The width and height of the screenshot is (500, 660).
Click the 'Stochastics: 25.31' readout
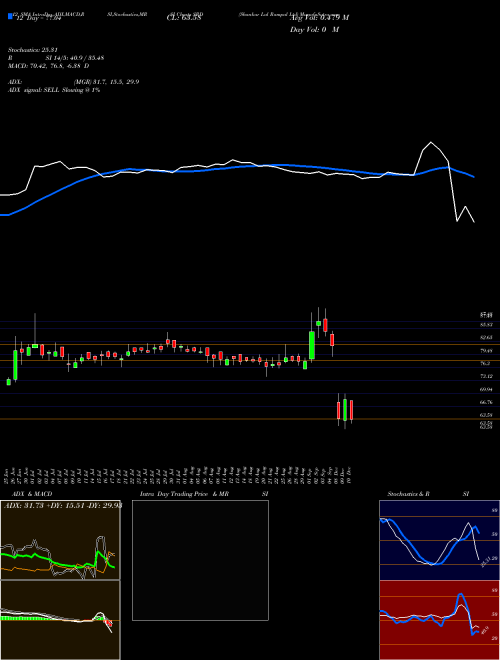click(x=35, y=50)
